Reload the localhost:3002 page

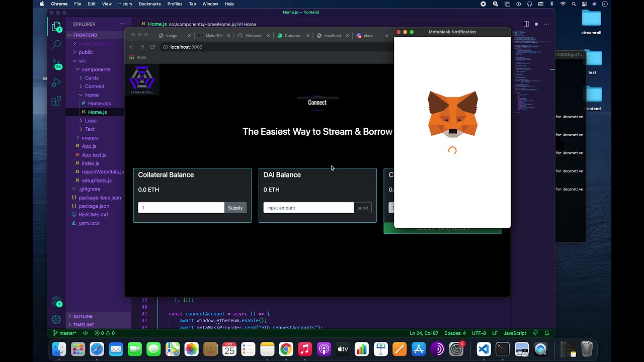point(152,47)
